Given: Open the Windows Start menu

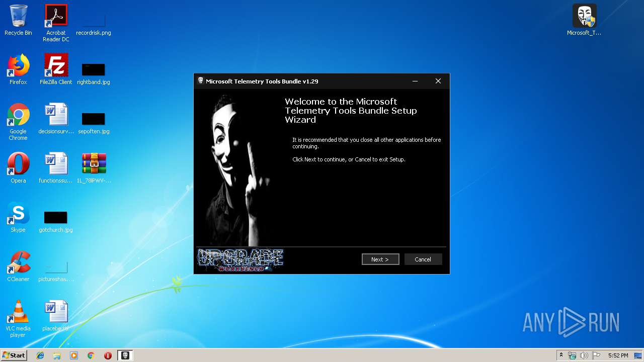Looking at the screenshot, I should (14, 355).
